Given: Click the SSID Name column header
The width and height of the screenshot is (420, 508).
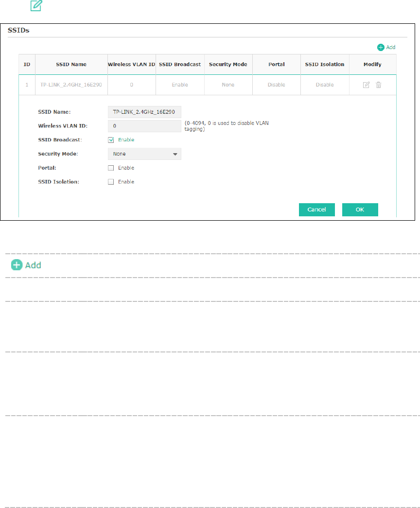Looking at the screenshot, I should [x=71, y=65].
